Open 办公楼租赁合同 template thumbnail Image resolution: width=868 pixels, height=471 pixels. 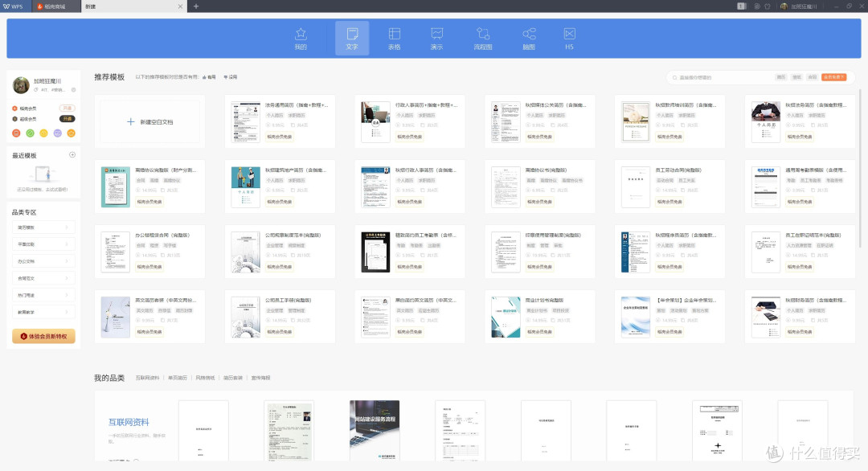[x=115, y=252]
